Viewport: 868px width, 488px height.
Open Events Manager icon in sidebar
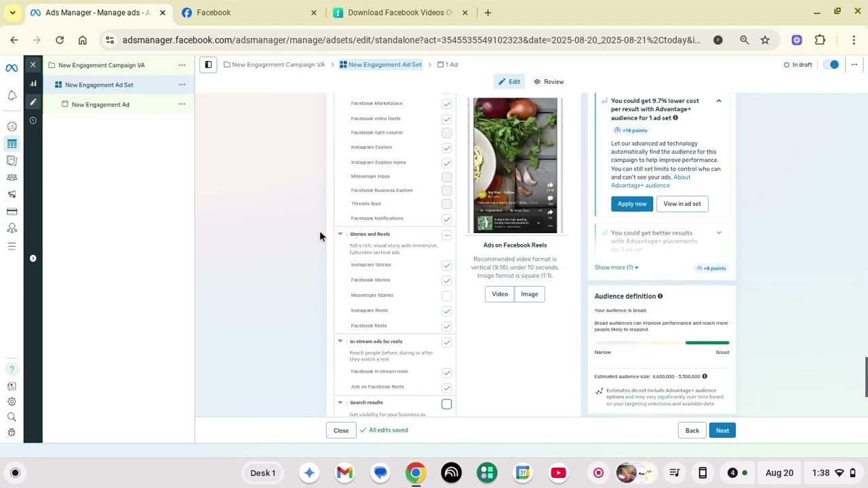[x=12, y=229]
